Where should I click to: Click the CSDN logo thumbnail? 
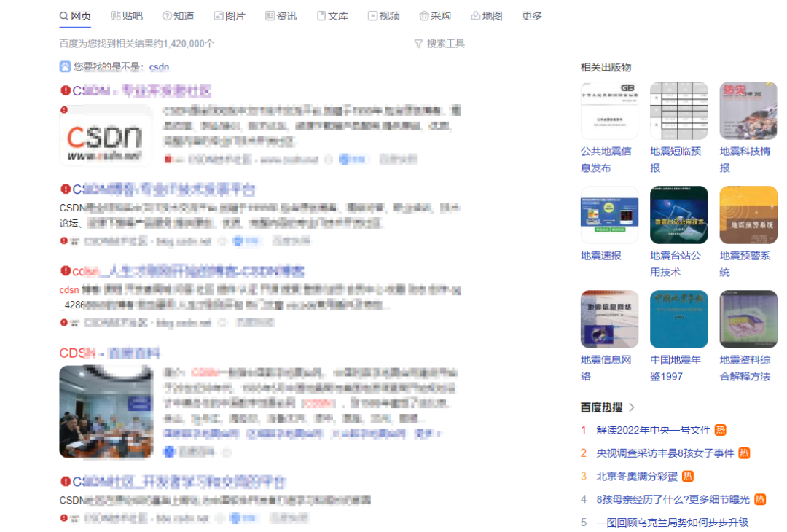pyautogui.click(x=106, y=136)
